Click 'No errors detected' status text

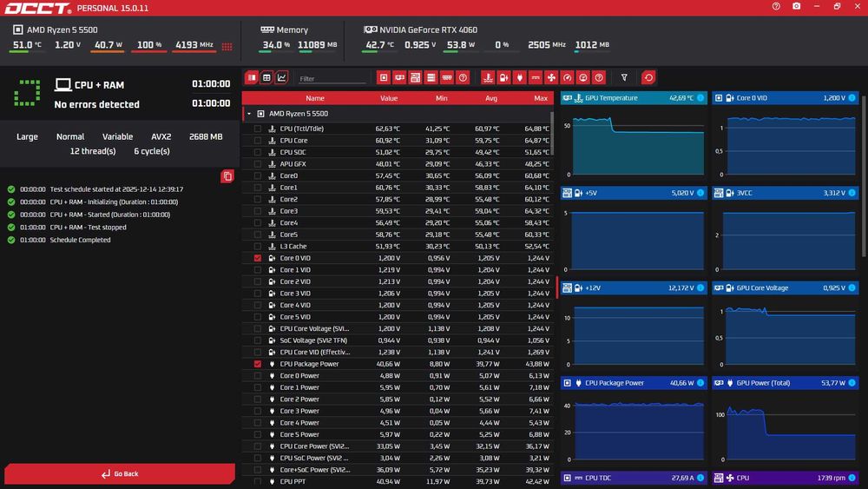click(x=97, y=104)
